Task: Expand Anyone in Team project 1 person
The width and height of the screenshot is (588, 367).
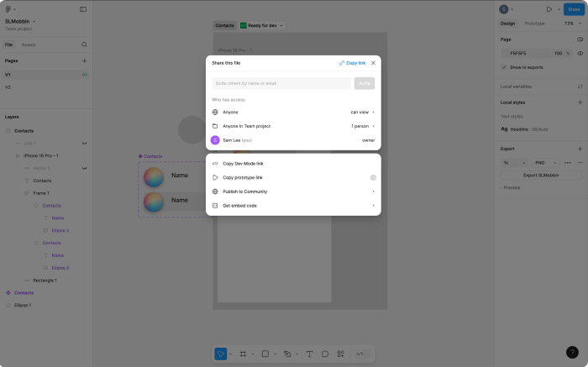Action: pos(363,126)
